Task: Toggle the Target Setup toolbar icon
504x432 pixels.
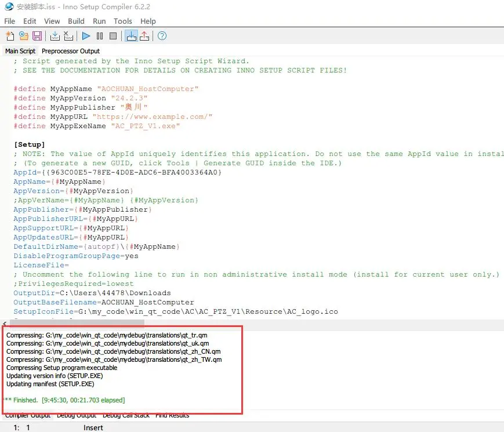Action: click(x=132, y=36)
